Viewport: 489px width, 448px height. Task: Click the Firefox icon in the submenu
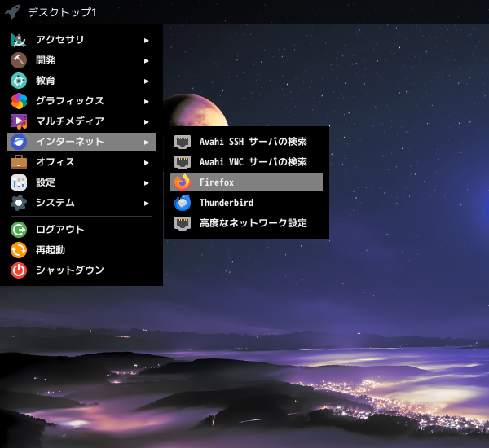click(183, 182)
